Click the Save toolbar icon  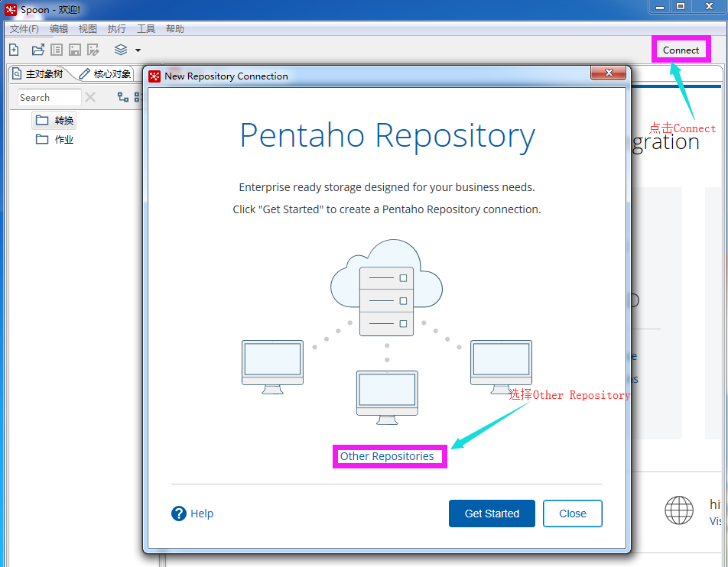coord(75,50)
